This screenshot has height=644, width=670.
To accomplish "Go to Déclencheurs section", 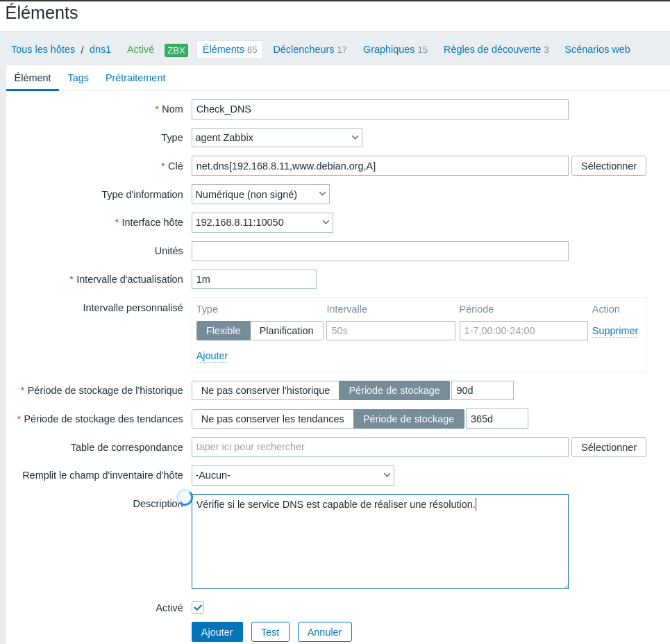I will (x=310, y=49).
